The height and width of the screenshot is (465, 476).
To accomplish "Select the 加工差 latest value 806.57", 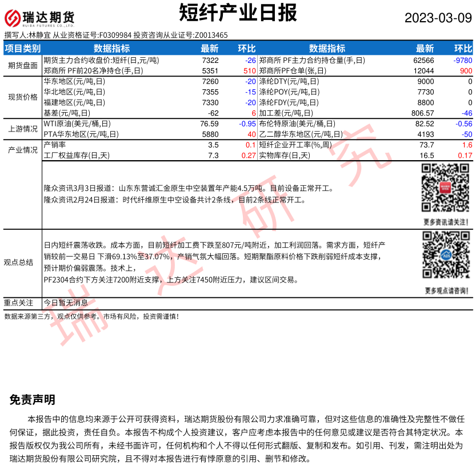I will 423,113.
